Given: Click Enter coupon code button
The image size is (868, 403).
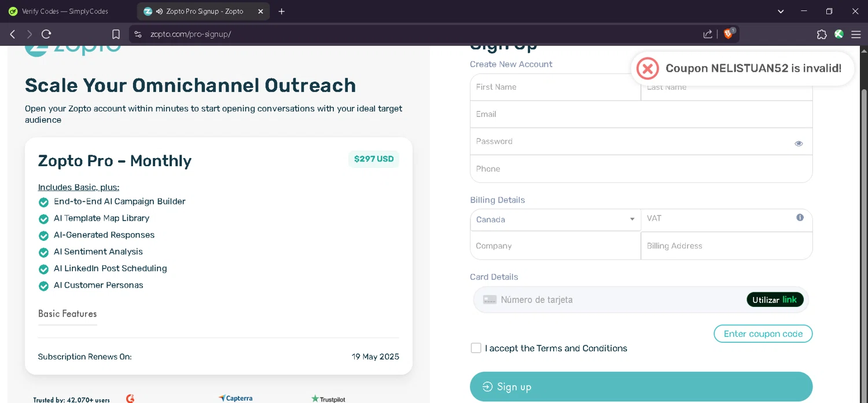Looking at the screenshot, I should 763,334.
